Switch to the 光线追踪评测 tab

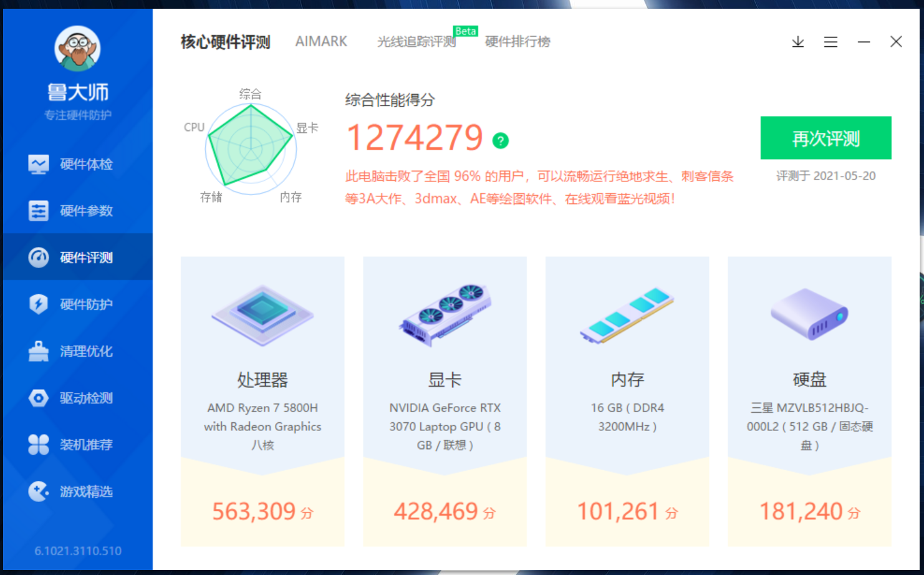coord(416,42)
